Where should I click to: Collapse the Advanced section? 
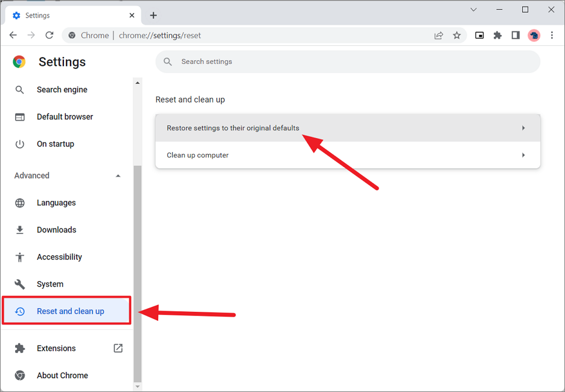coord(118,176)
